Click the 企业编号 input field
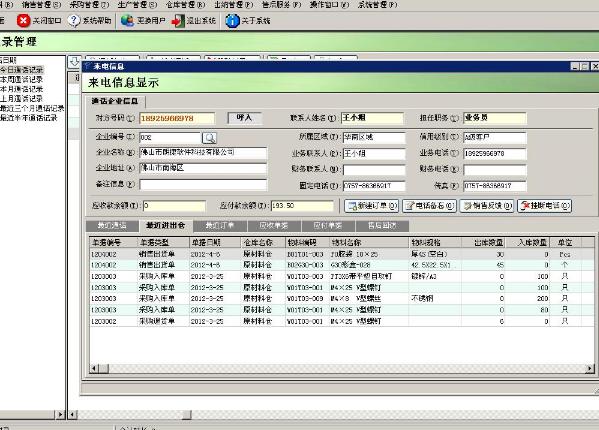 [x=170, y=137]
